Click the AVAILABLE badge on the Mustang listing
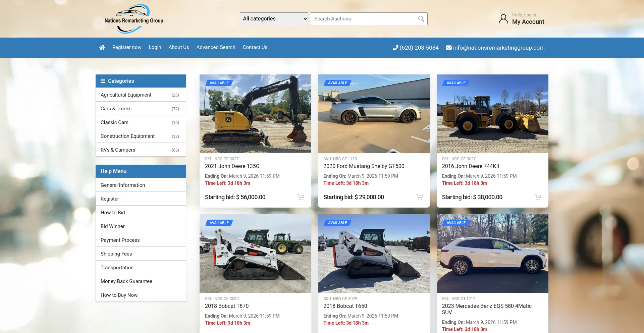The image size is (644, 333). [337, 83]
